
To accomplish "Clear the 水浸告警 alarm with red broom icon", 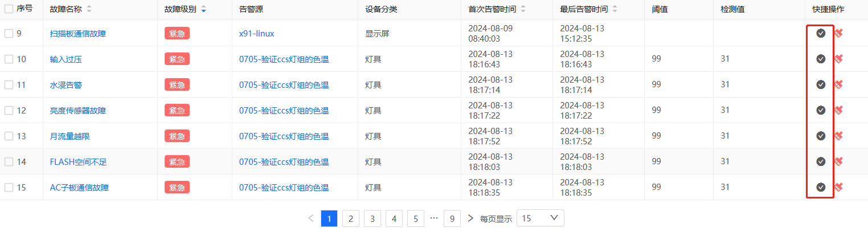I will [838, 84].
